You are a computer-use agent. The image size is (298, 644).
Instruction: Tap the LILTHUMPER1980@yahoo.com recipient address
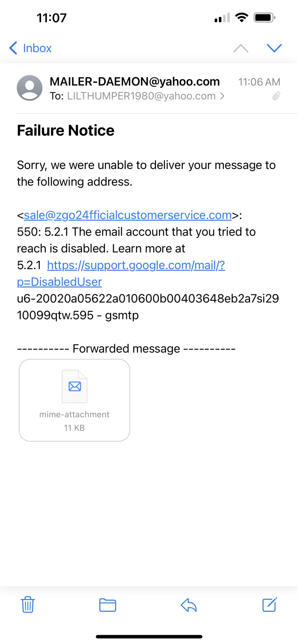tap(141, 96)
